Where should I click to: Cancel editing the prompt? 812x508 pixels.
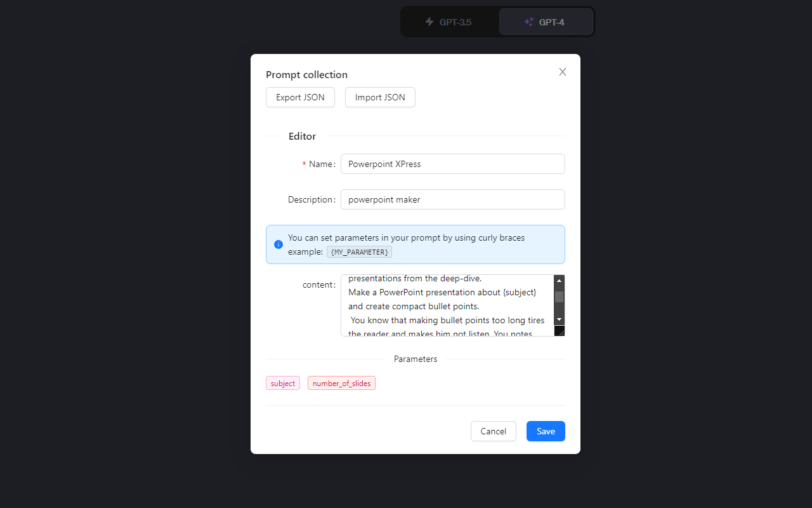[493, 431]
